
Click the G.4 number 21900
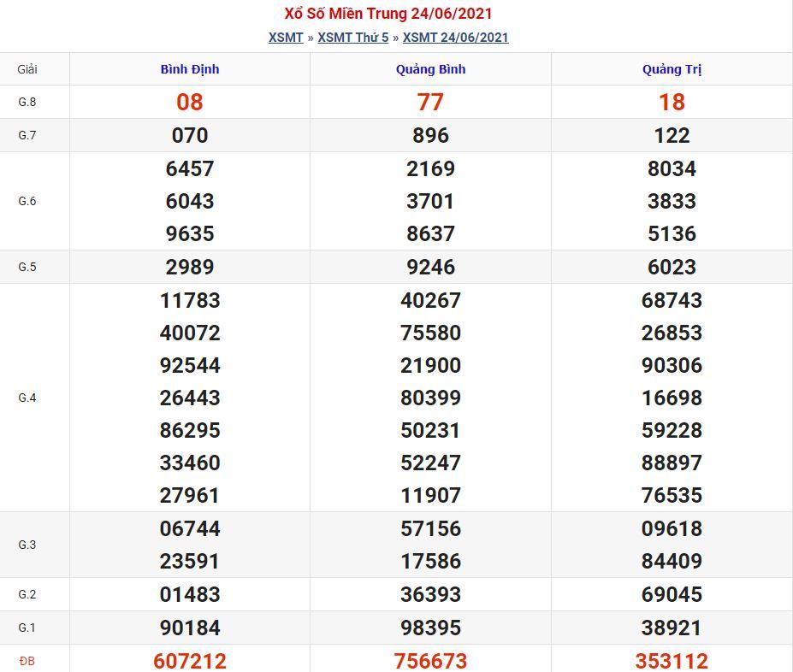coord(430,365)
